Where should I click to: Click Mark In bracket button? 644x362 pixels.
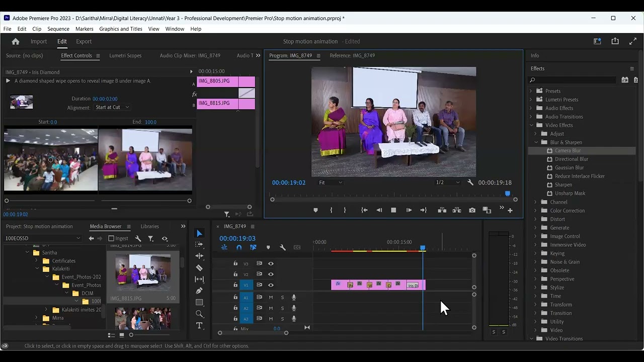tap(331, 210)
